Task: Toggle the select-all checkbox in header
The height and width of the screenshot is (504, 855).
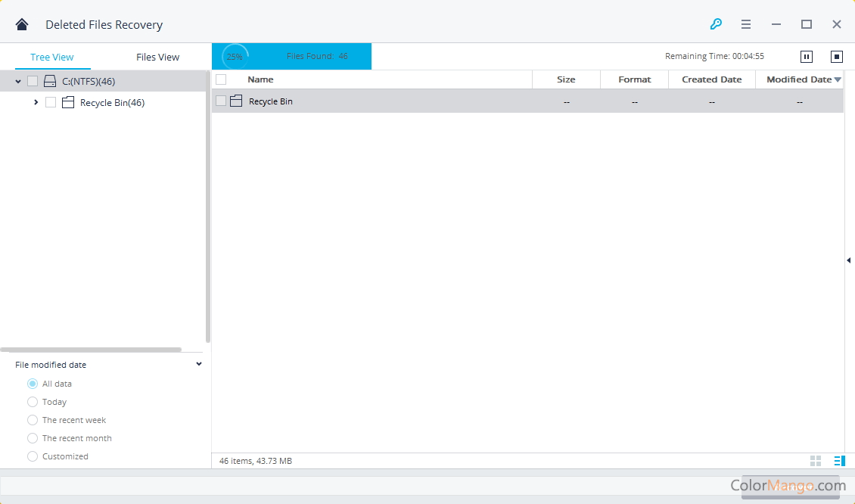Action: pyautogui.click(x=221, y=79)
